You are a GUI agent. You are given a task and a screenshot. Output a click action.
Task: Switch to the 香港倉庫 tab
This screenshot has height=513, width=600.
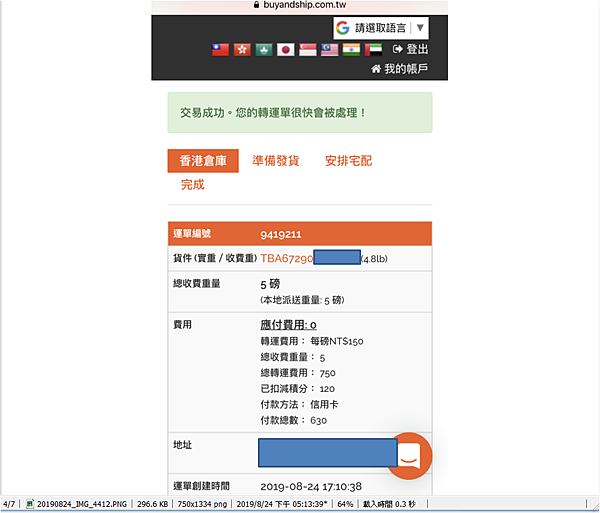click(203, 161)
